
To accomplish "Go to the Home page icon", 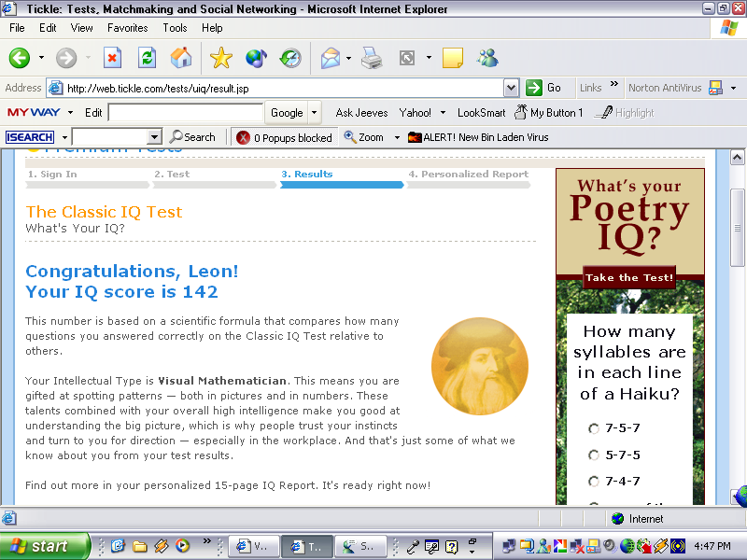I will tap(181, 58).
